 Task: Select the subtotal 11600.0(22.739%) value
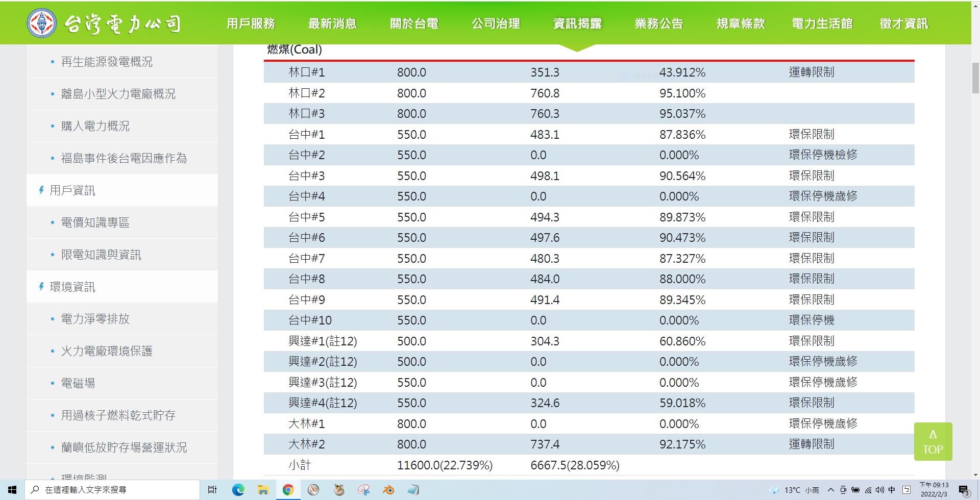pos(445,465)
